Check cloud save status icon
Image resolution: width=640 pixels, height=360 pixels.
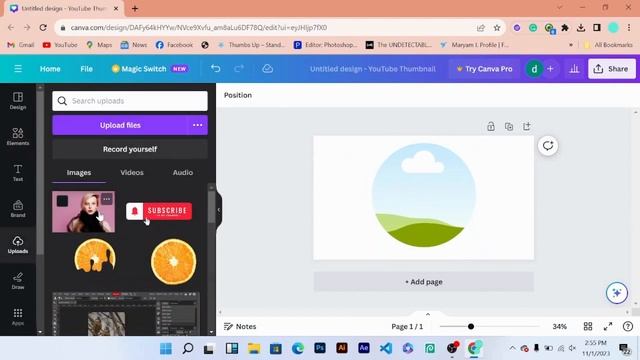pyautogui.click(x=267, y=69)
